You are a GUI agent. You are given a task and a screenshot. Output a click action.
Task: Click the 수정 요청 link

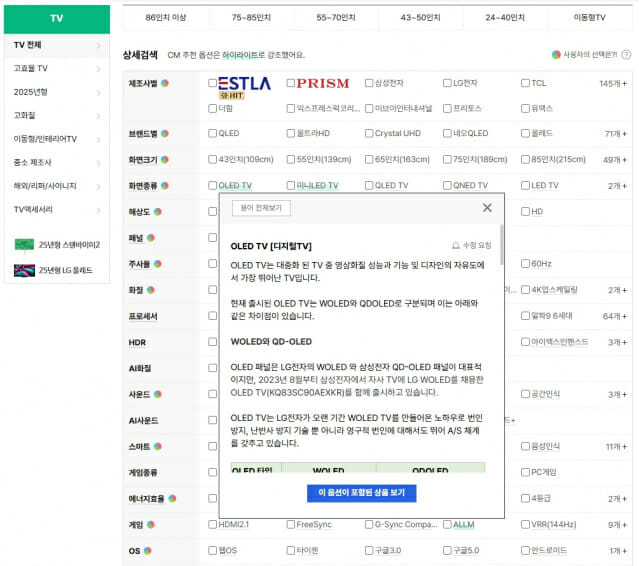477,245
